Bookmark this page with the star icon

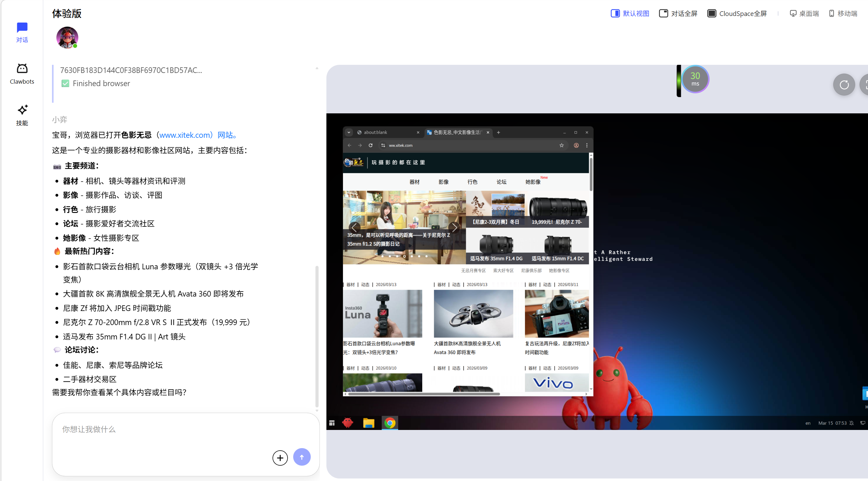[561, 145]
